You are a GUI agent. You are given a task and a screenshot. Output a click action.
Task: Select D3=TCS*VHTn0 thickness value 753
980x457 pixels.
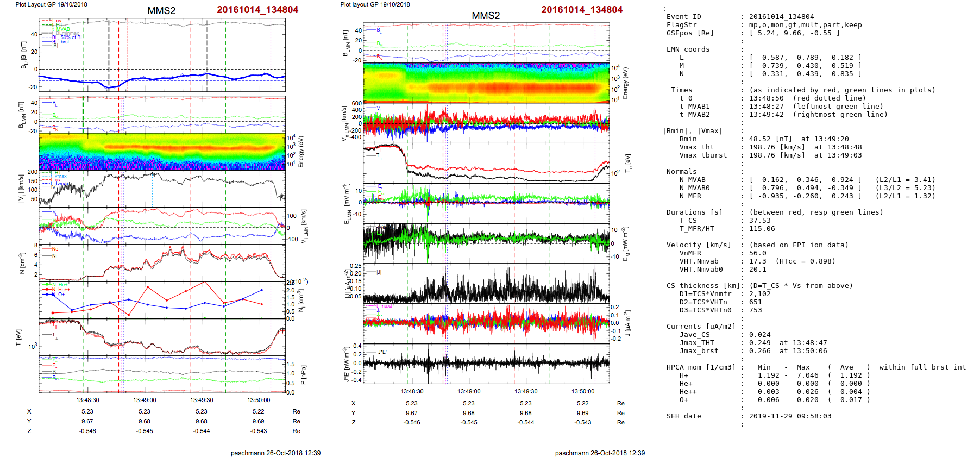point(755,310)
